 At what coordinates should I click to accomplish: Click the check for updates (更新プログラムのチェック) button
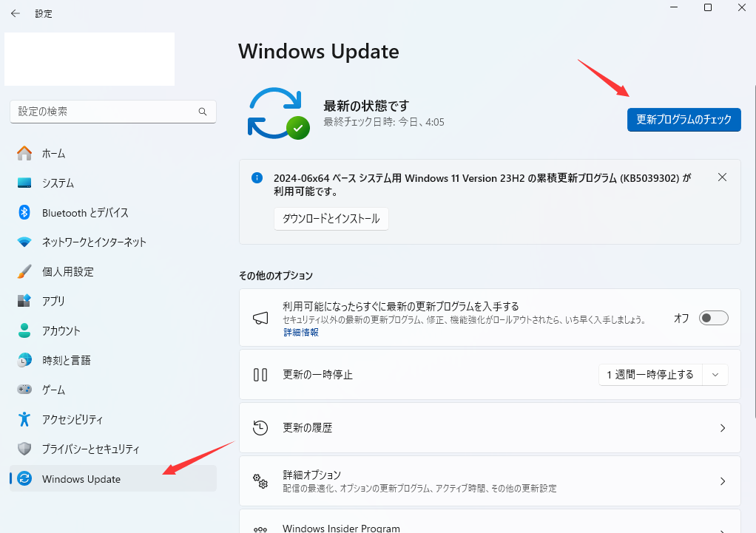684,120
